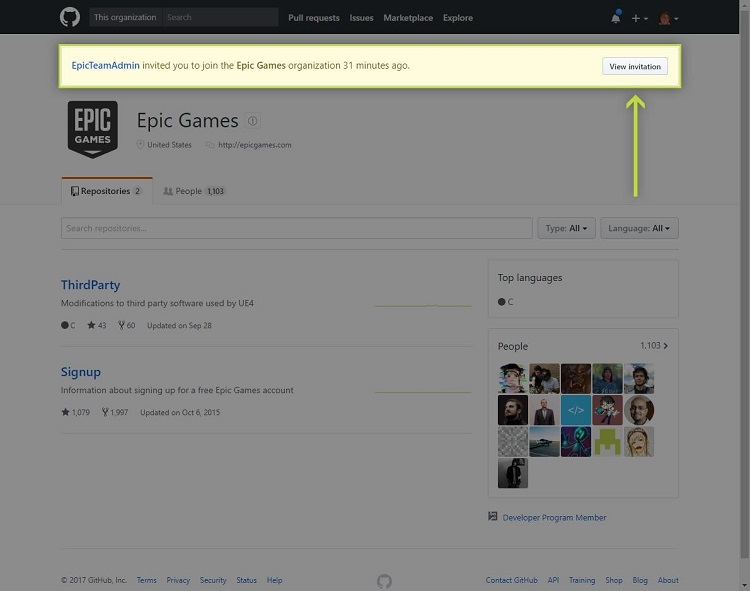Click the C language in Top languages
This screenshot has width=750, height=591.
tap(506, 302)
